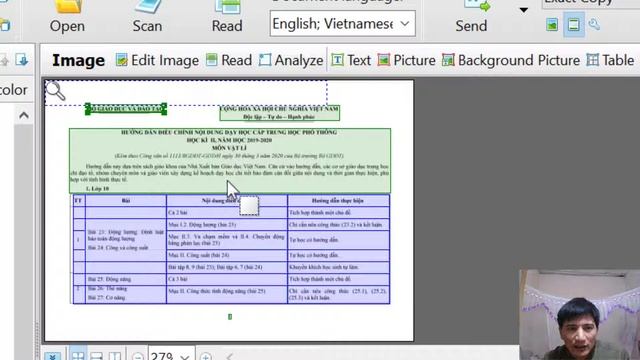Select the Background Picture area tool

(511, 60)
